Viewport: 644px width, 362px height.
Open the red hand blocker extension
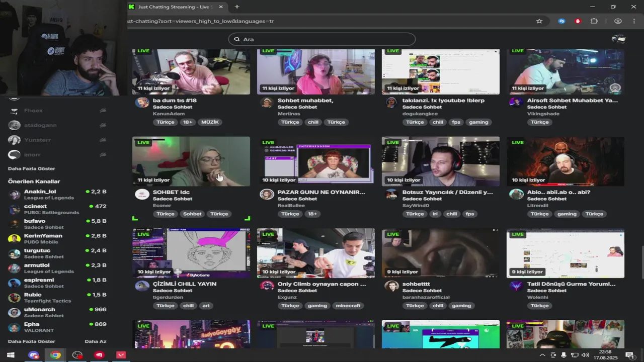coord(578,21)
